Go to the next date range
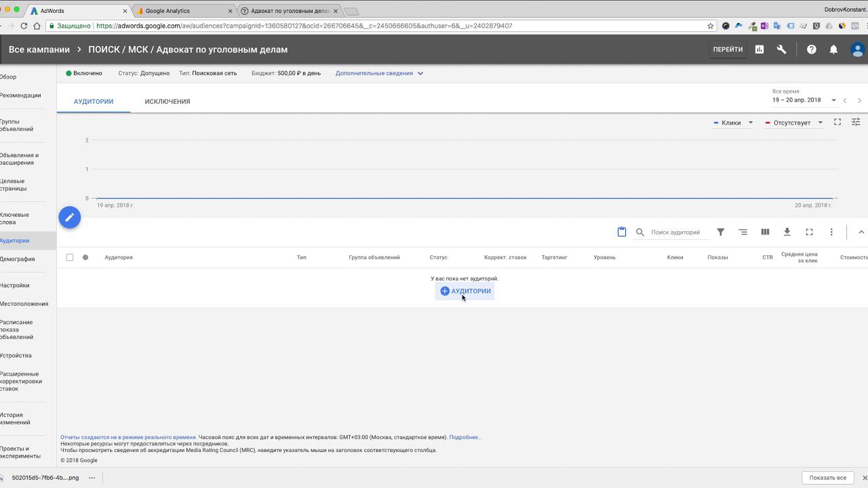Screen dimensions: 868x488 (x=859, y=100)
